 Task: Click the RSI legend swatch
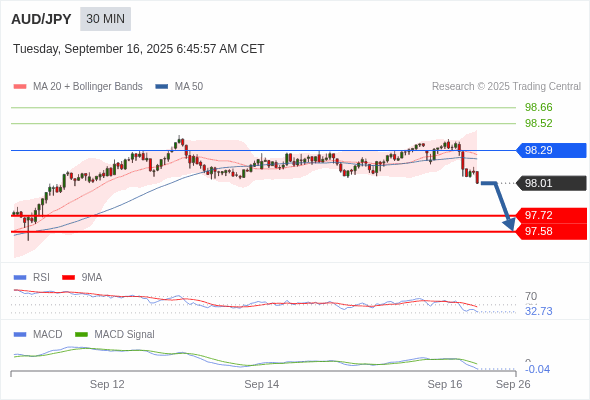pos(20,278)
